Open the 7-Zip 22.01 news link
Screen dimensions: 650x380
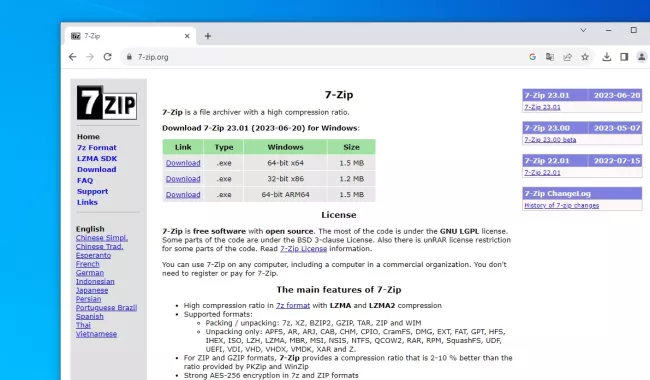(x=542, y=172)
